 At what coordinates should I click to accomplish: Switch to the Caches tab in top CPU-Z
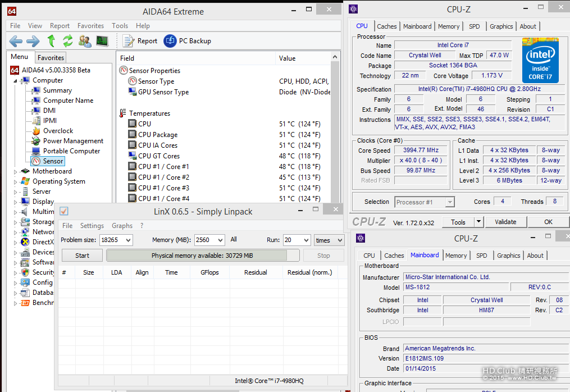[386, 26]
